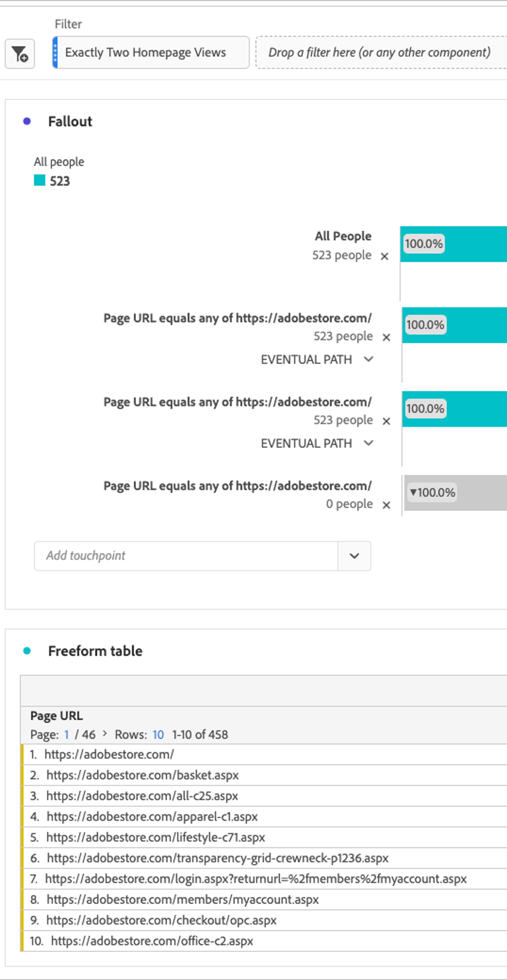This screenshot has height=980, width=507.
Task: Click the first Page URL touchpoint bar
Action: click(454, 325)
